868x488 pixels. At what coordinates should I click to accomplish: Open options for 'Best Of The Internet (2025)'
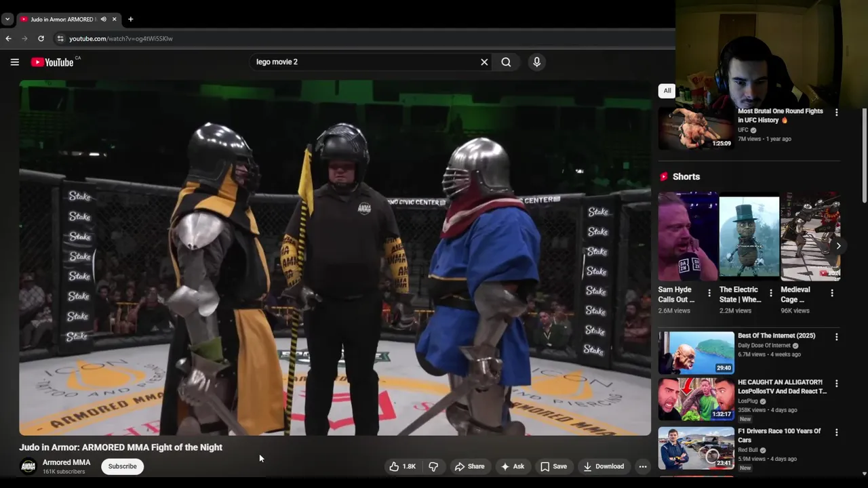point(836,337)
